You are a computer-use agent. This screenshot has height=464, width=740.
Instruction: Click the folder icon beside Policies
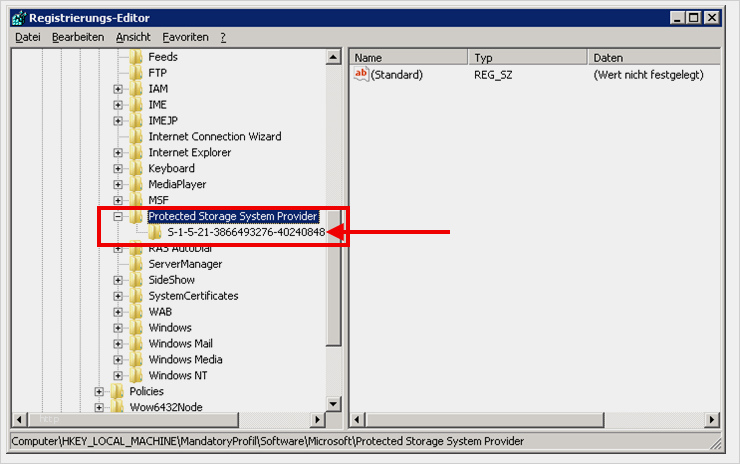click(118, 392)
